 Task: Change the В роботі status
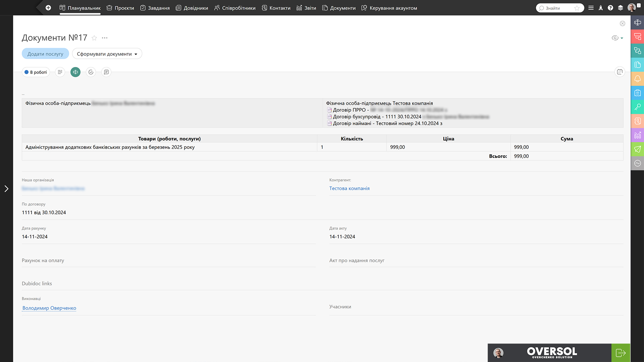(36, 72)
